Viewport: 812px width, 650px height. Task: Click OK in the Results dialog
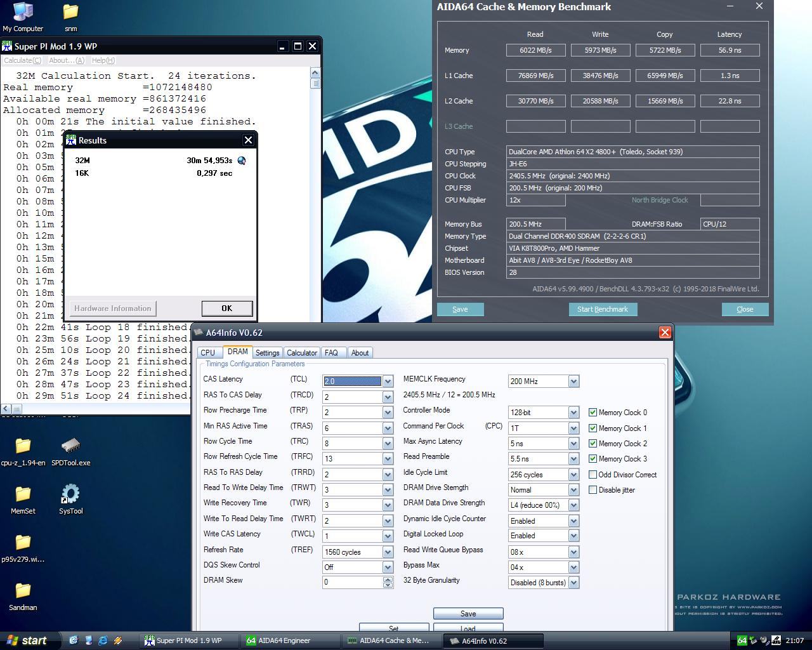(x=226, y=308)
